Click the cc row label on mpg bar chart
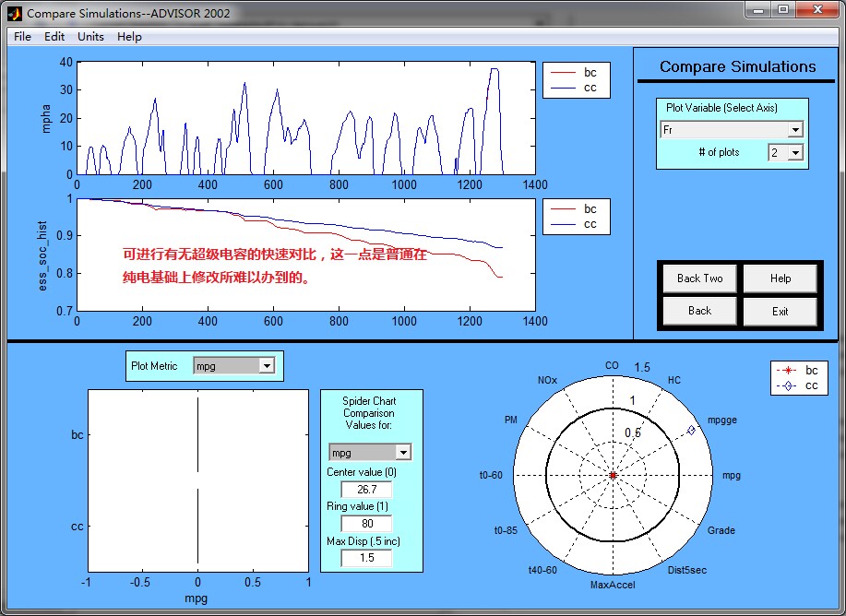 click(77, 526)
